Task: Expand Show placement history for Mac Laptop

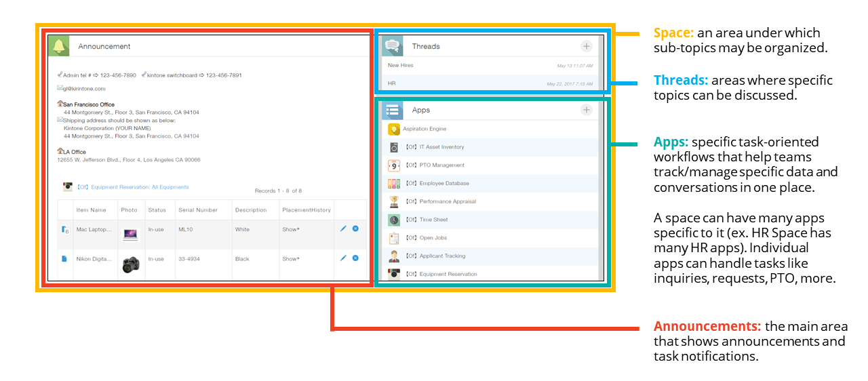Action: click(x=290, y=230)
